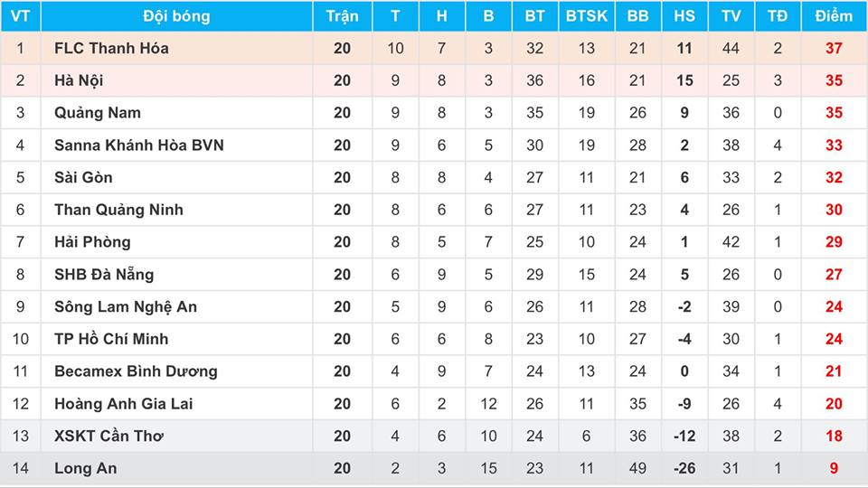Open the Than Quảng Ninh team name
Screen dimensions: 868x488
click(118, 210)
